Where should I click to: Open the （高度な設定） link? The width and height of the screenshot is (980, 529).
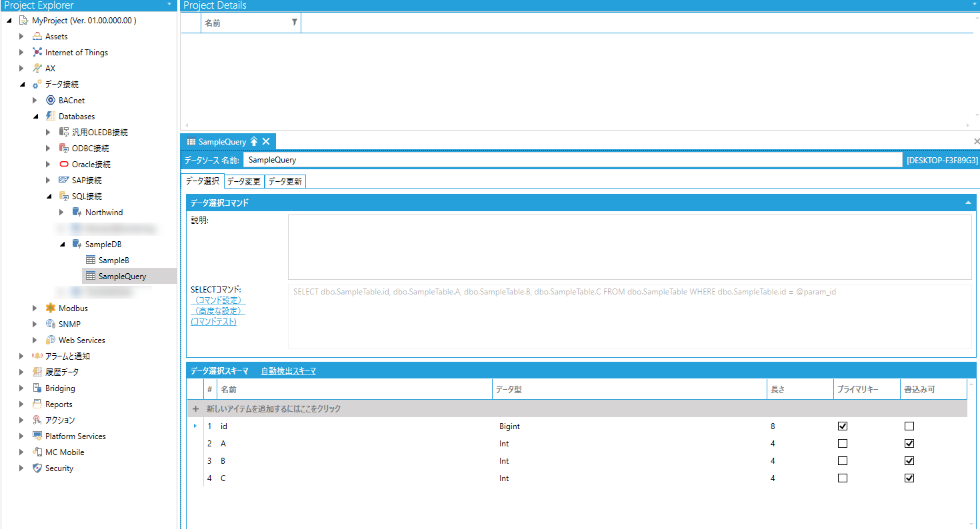click(218, 311)
